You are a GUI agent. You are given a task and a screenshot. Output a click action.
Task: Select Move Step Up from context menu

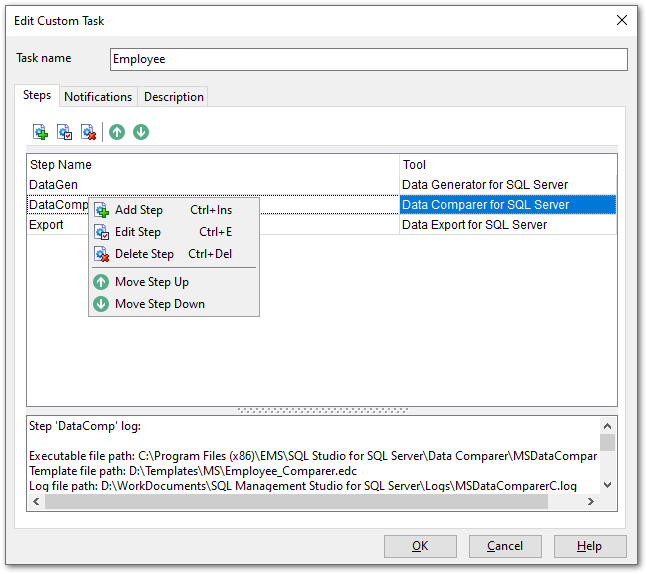(x=174, y=282)
